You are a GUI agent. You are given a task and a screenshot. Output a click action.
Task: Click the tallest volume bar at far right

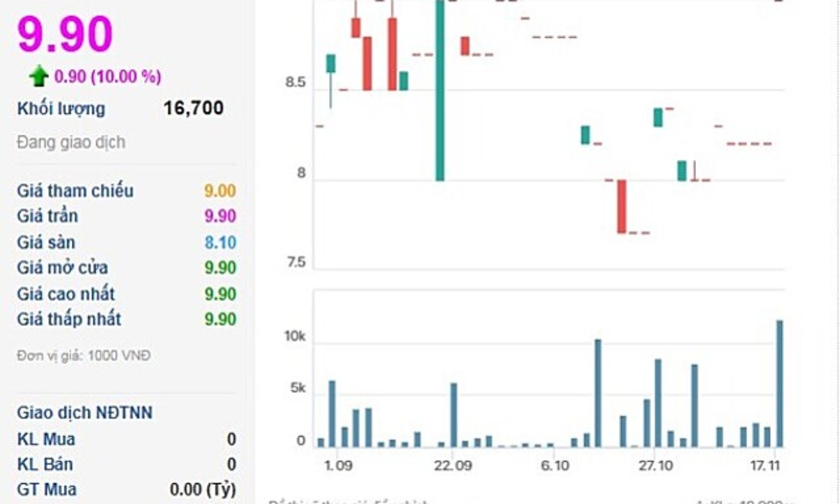[779, 383]
